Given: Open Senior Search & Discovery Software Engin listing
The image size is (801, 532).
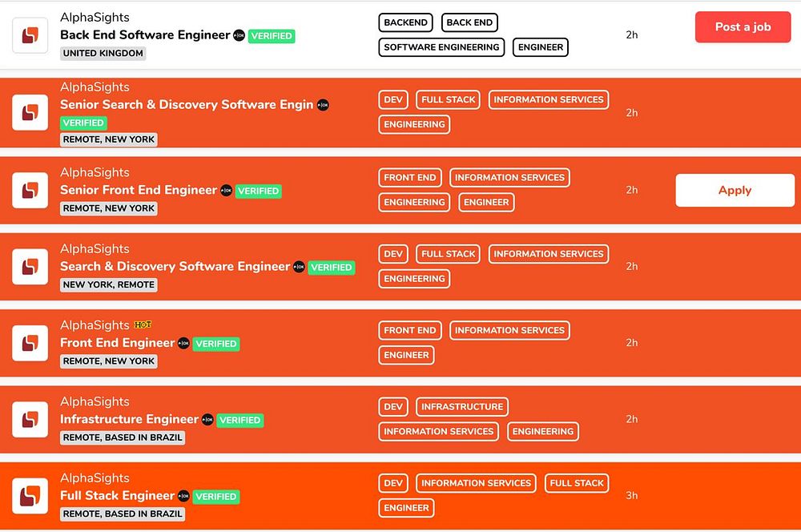Looking at the screenshot, I should 187,104.
